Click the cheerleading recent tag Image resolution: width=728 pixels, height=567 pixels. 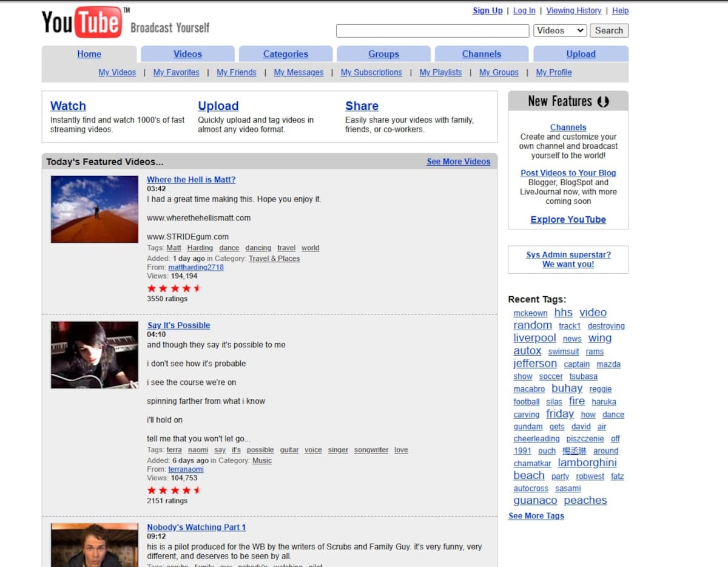(536, 439)
